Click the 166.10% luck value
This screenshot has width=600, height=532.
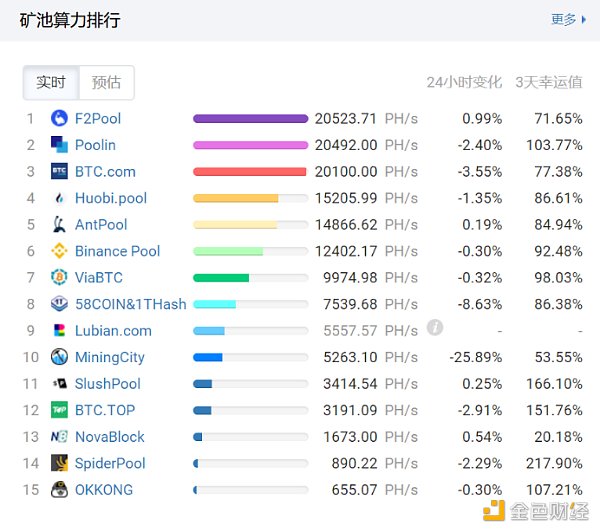tap(554, 383)
